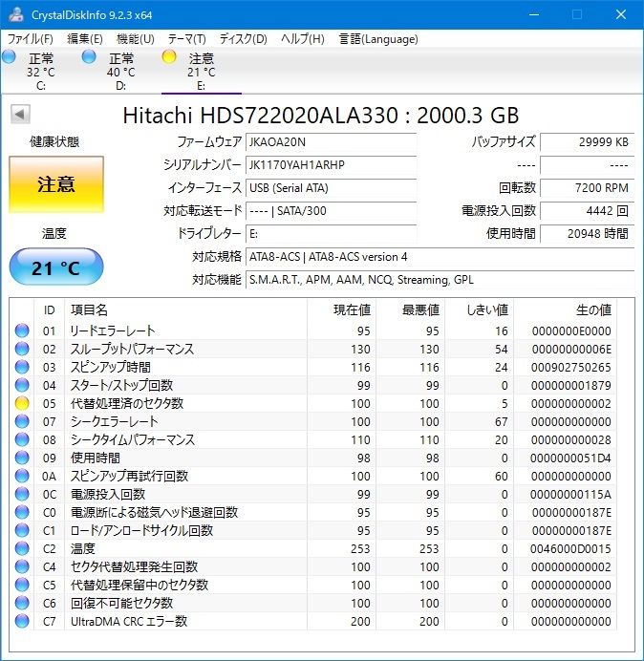Switch to drive C: 32 °C tab
The height and width of the screenshot is (661, 644).
coord(41,71)
